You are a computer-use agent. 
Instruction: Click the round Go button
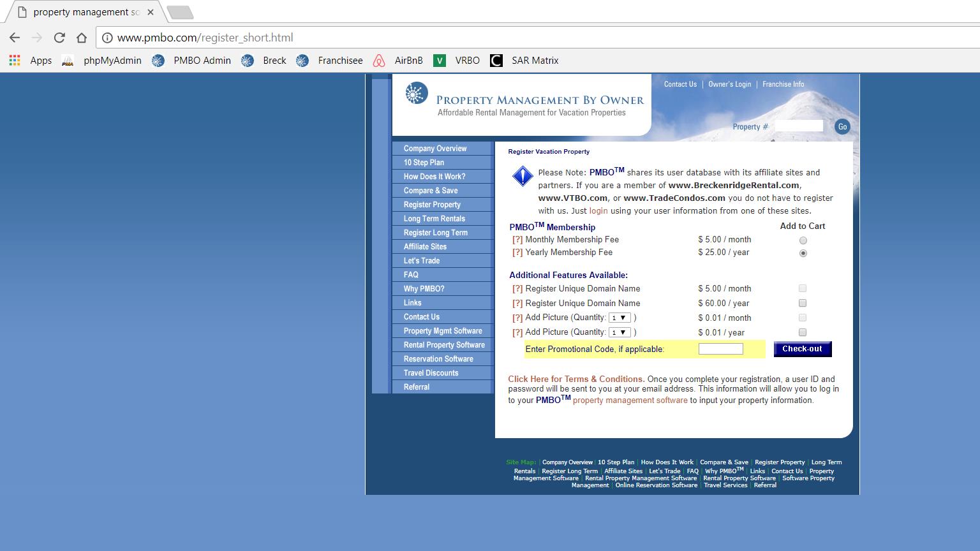pos(842,126)
